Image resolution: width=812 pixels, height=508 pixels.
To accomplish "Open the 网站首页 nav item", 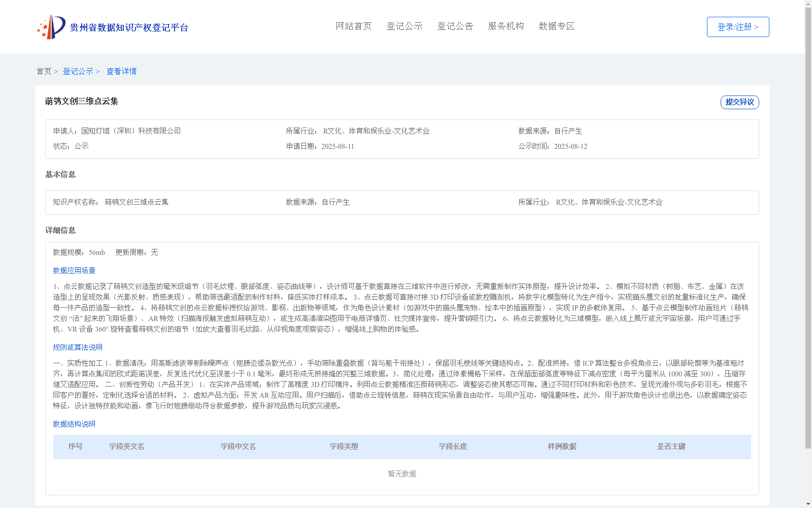I will click(354, 26).
